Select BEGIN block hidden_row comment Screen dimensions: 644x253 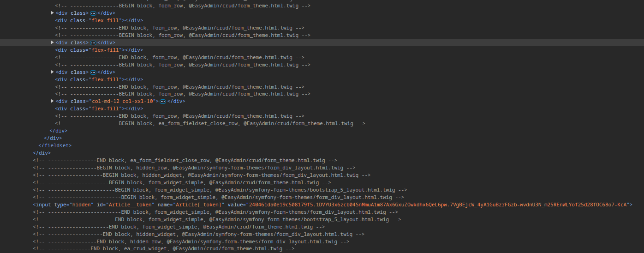click(x=194, y=168)
